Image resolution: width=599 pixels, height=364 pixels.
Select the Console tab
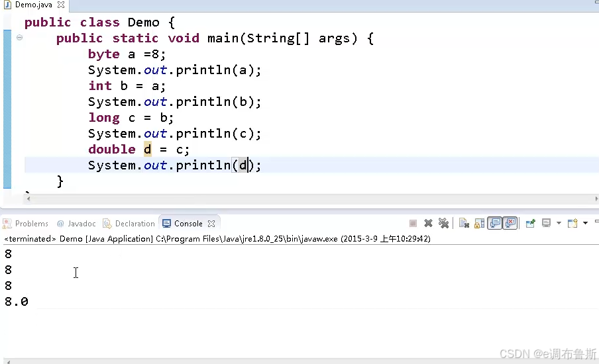[x=188, y=224]
